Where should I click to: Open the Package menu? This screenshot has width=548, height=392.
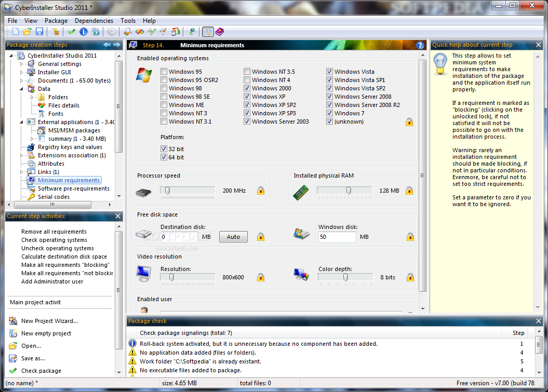click(56, 21)
